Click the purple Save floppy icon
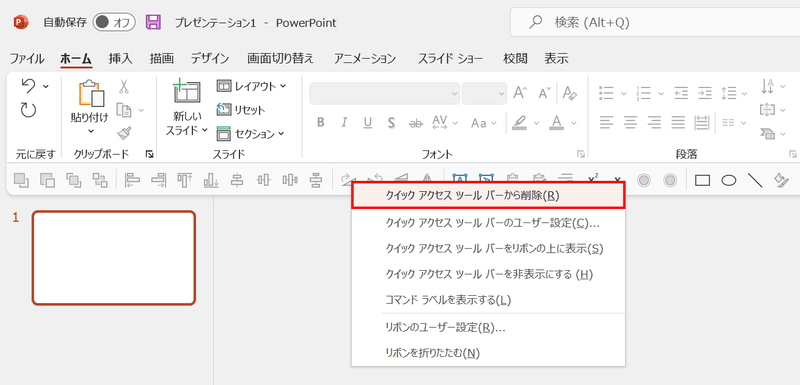This screenshot has width=800, height=385. pos(153,22)
